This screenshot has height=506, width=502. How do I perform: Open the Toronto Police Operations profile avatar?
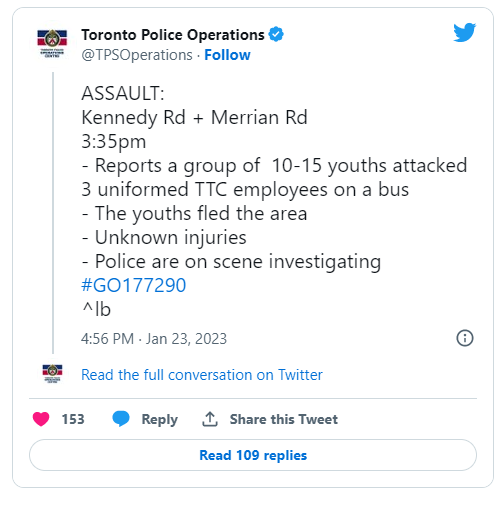click(x=52, y=44)
